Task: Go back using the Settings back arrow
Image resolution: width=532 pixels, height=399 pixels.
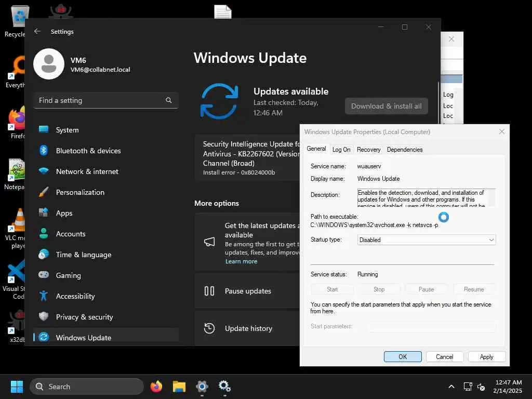Action: [x=37, y=31]
